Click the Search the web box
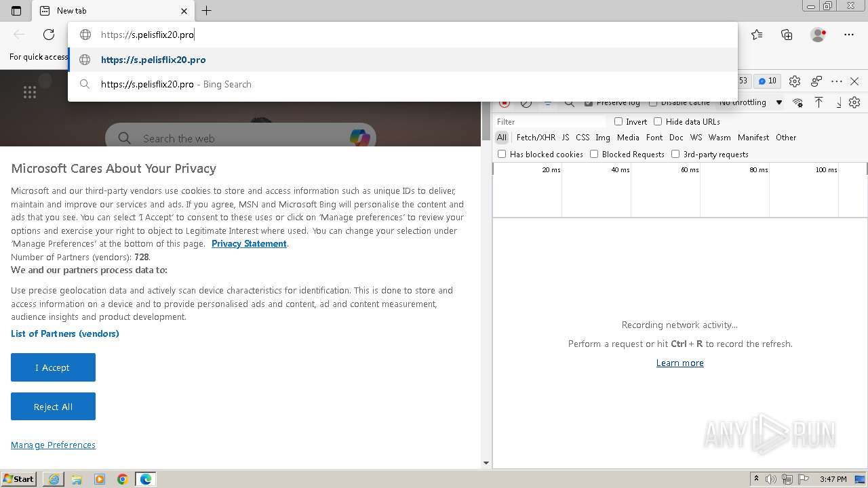Image resolution: width=868 pixels, height=488 pixels. pos(241,138)
